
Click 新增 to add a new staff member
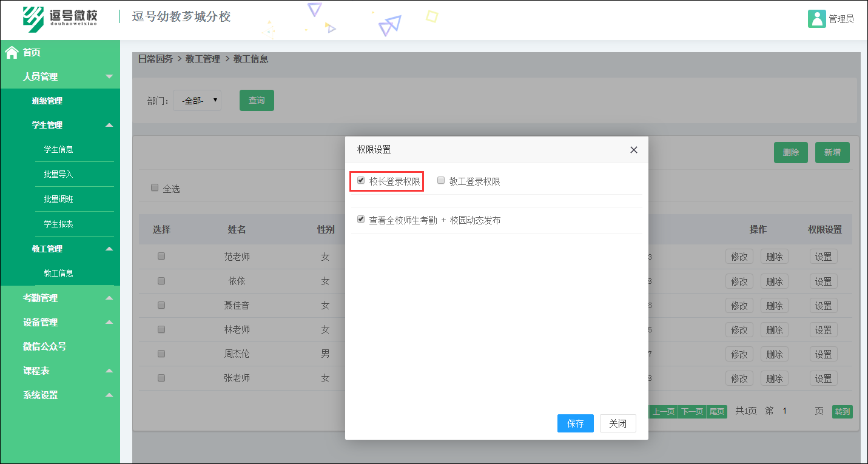pos(832,152)
